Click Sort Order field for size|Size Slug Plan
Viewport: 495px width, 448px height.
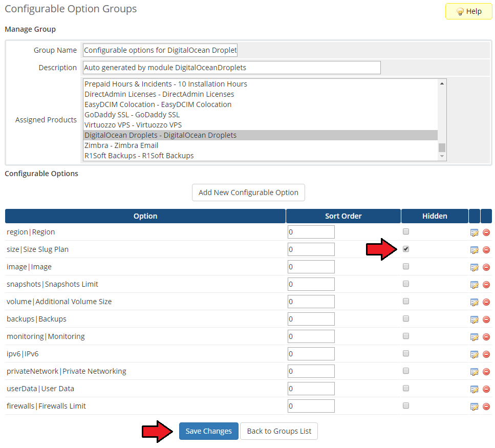311,249
